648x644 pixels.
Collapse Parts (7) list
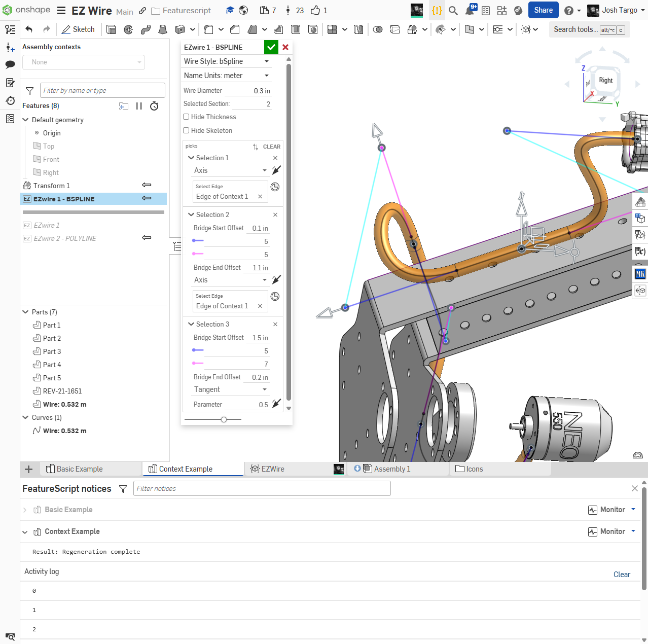point(25,312)
